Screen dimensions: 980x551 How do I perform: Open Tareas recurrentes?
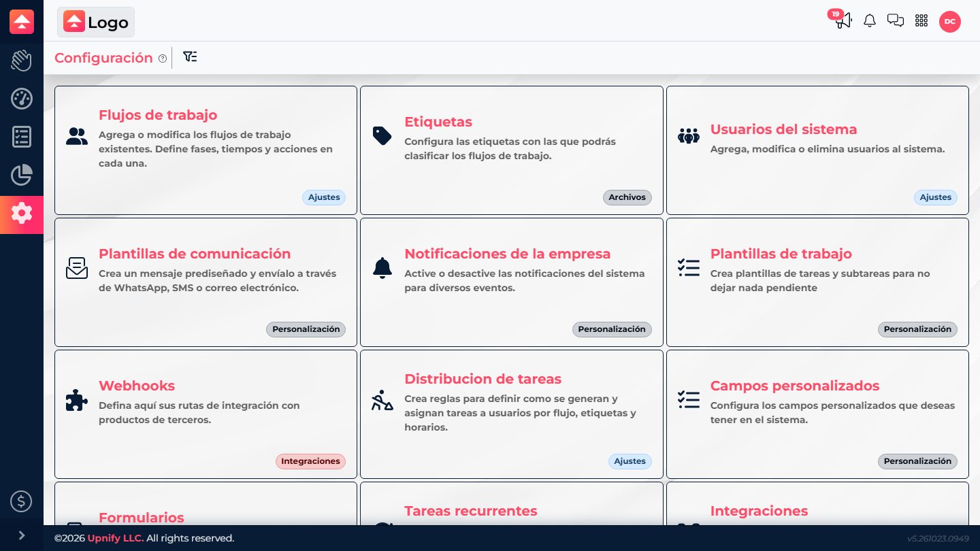512,504
